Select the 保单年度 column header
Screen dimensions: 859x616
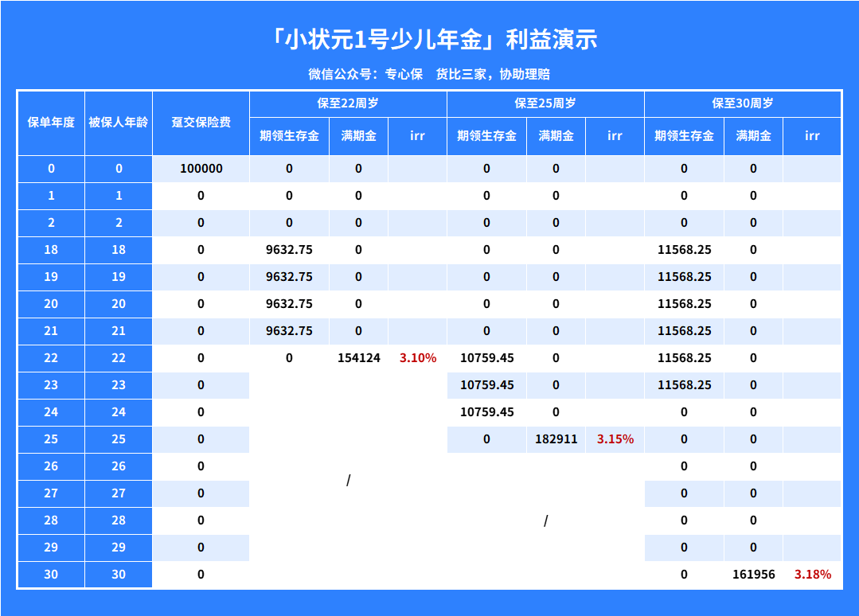[x=51, y=123]
